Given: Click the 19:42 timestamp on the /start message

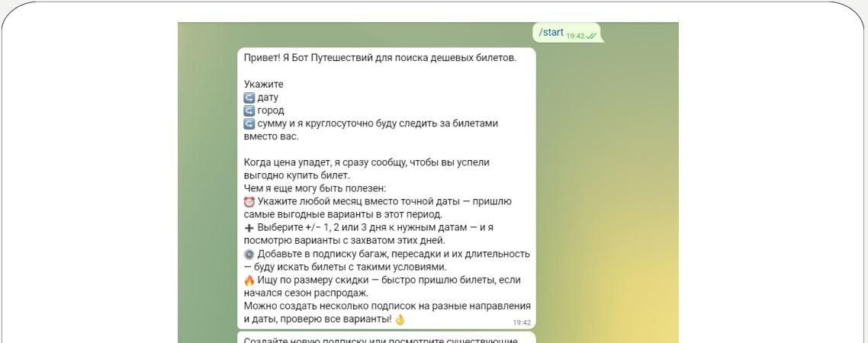Looking at the screenshot, I should click(x=575, y=36).
